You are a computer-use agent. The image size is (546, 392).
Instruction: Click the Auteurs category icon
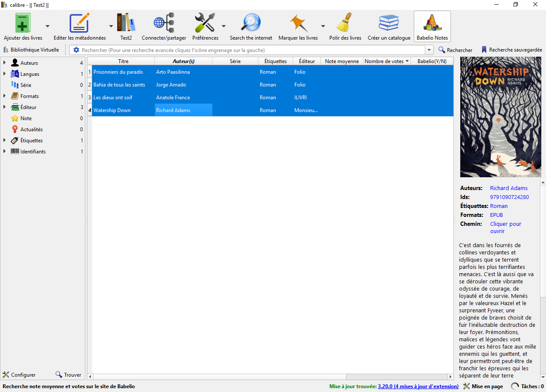click(15, 63)
